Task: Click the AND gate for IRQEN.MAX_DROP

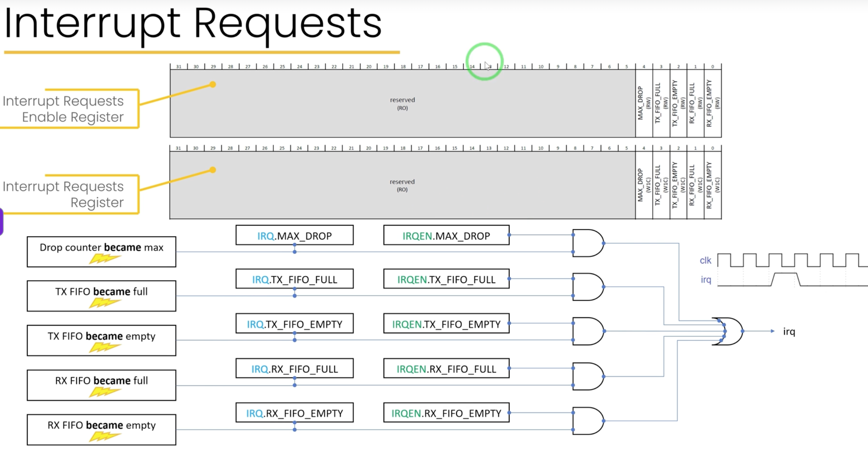Action: pos(588,243)
